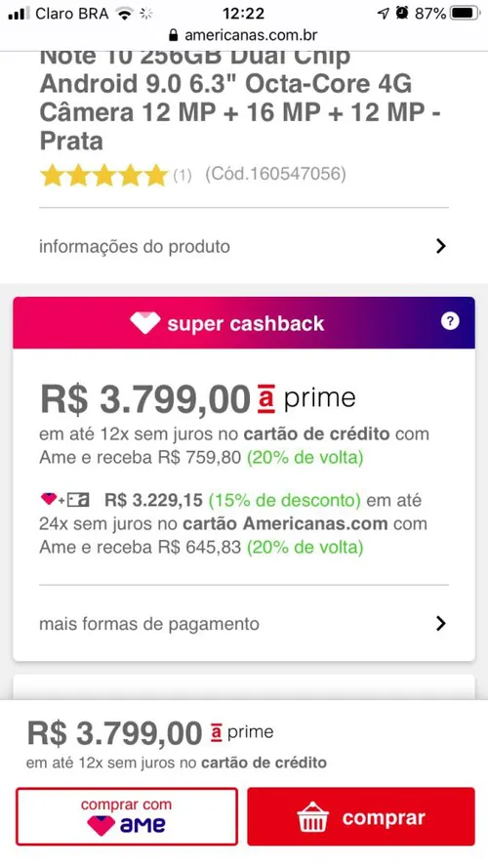Image resolution: width=488 pixels, height=868 pixels.
Task: Tap the product code Cód.160547056
Action: pos(275,175)
